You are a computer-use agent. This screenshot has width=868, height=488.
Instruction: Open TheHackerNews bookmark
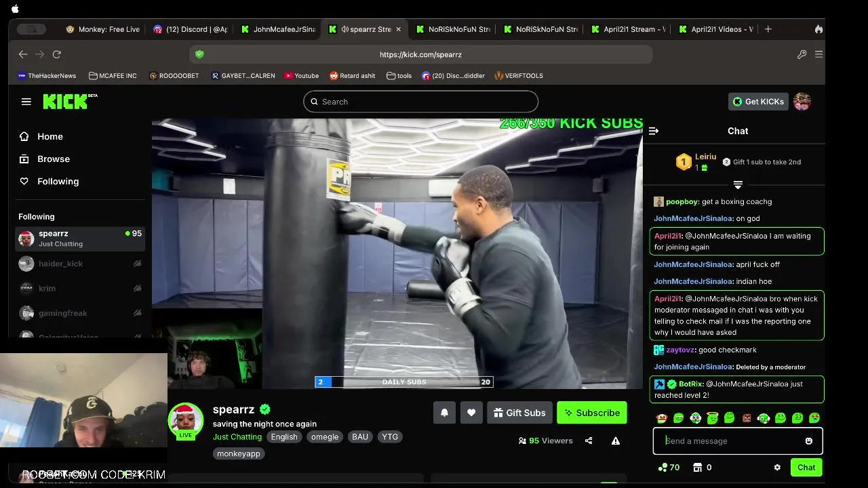pyautogui.click(x=47, y=76)
